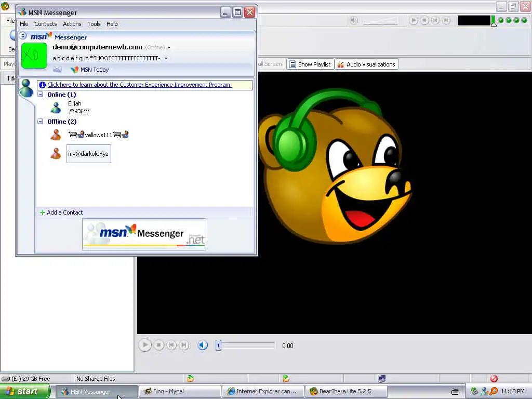Image resolution: width=532 pixels, height=399 pixels.
Task: Click mv@darkok.xyz's red buddy icon
Action: tap(56, 153)
